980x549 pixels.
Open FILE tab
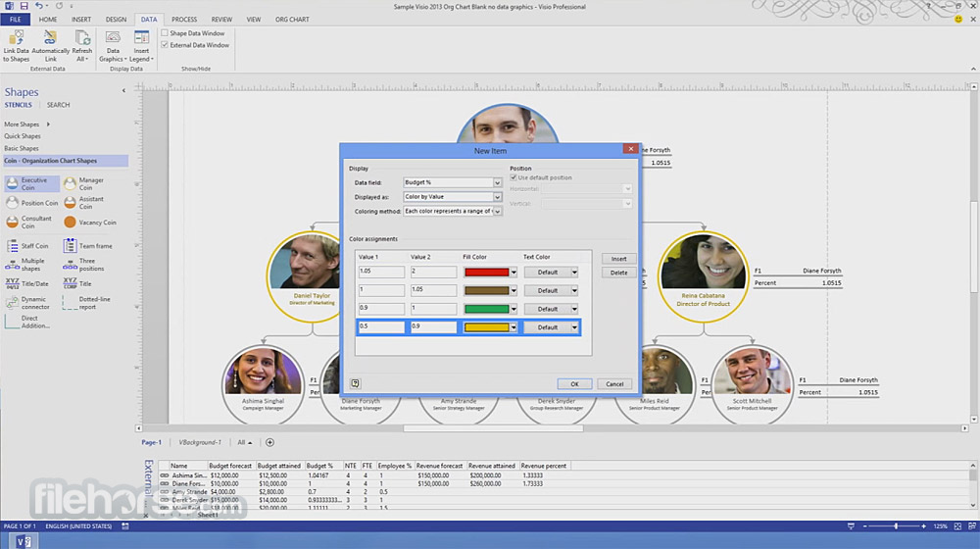(15, 20)
